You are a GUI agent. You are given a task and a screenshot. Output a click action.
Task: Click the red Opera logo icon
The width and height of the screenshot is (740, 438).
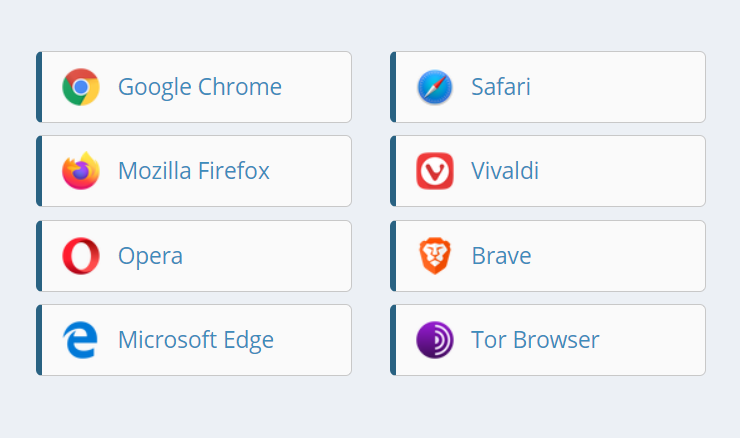81,256
